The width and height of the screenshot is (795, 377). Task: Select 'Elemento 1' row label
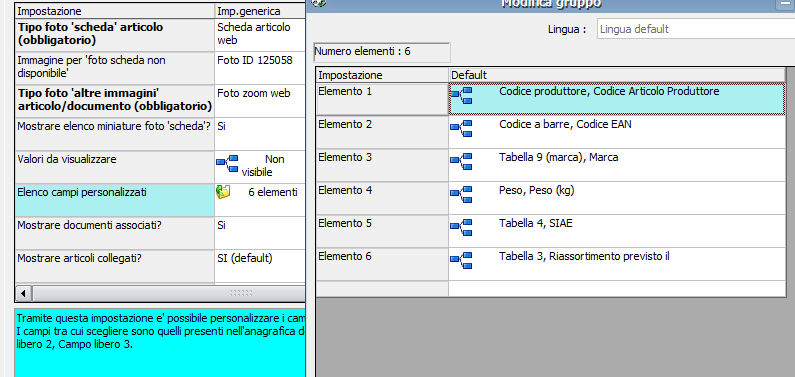tap(382, 99)
